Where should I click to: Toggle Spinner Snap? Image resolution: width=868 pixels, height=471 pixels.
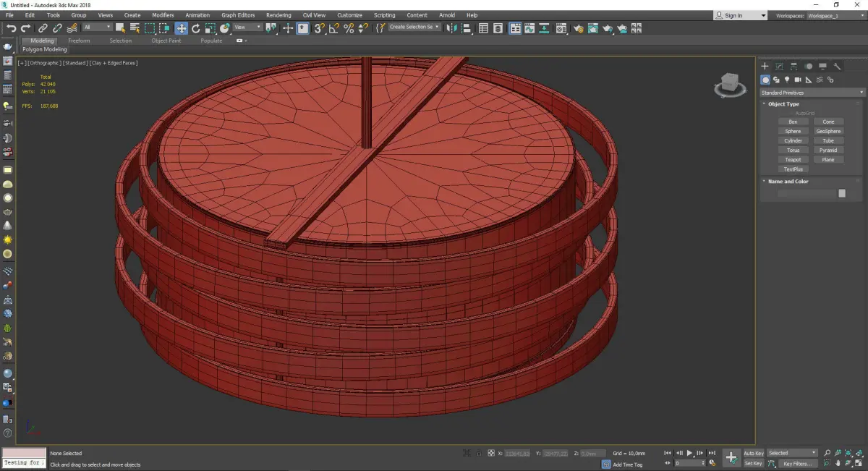click(364, 28)
